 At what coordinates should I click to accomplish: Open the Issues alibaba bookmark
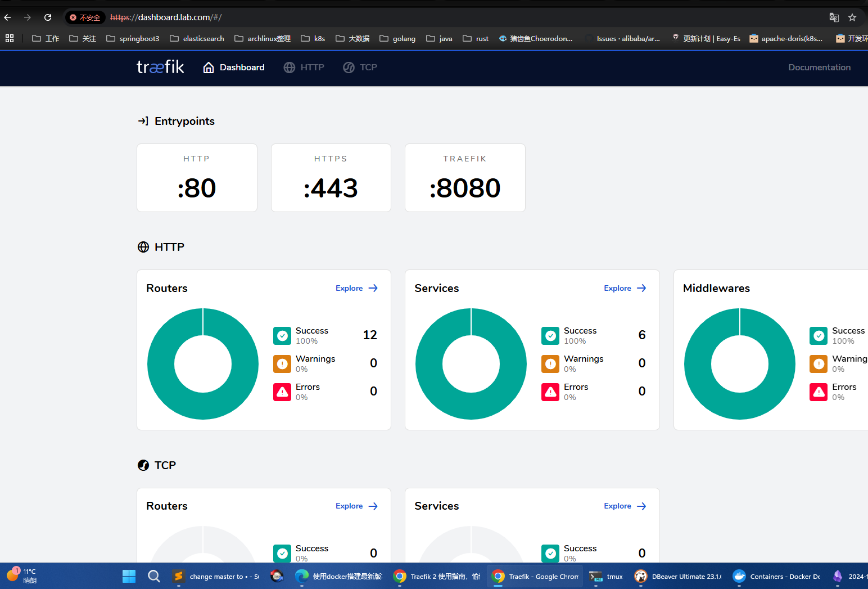622,38
